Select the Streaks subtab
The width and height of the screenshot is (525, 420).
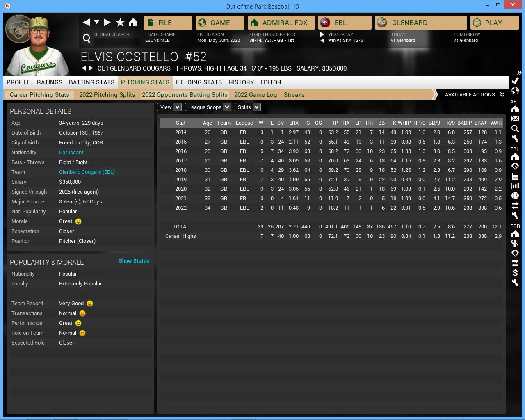coord(294,95)
